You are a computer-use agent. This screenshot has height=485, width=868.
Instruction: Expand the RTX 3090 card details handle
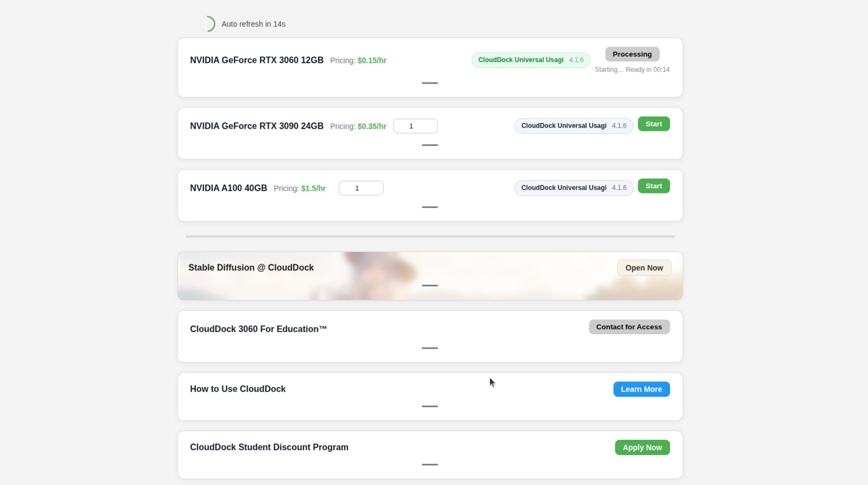pos(429,145)
